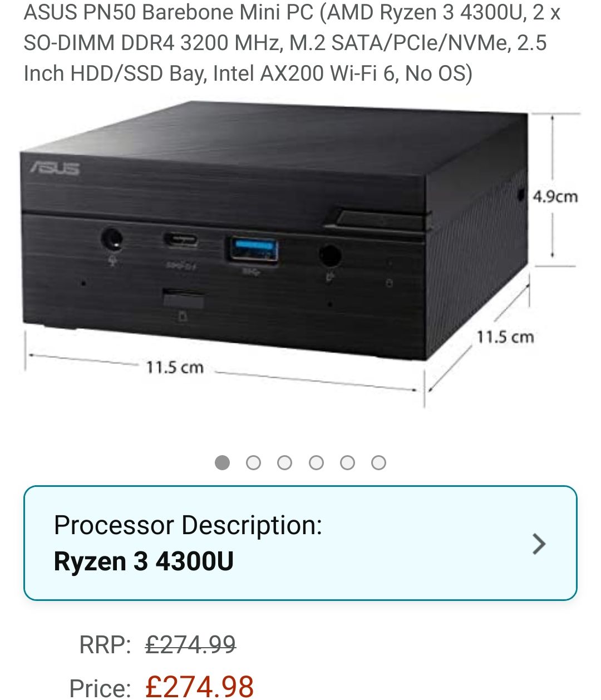Click the ASUS PN50 product title

pos(292,43)
